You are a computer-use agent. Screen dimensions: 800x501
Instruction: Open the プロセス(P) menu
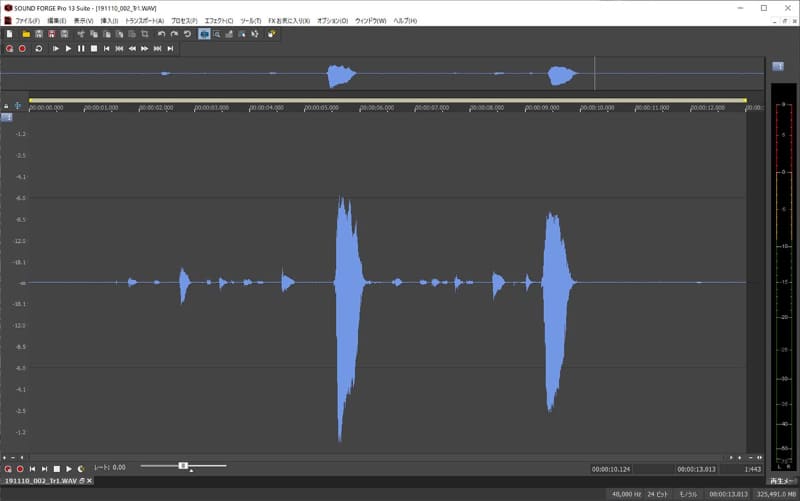(184, 21)
